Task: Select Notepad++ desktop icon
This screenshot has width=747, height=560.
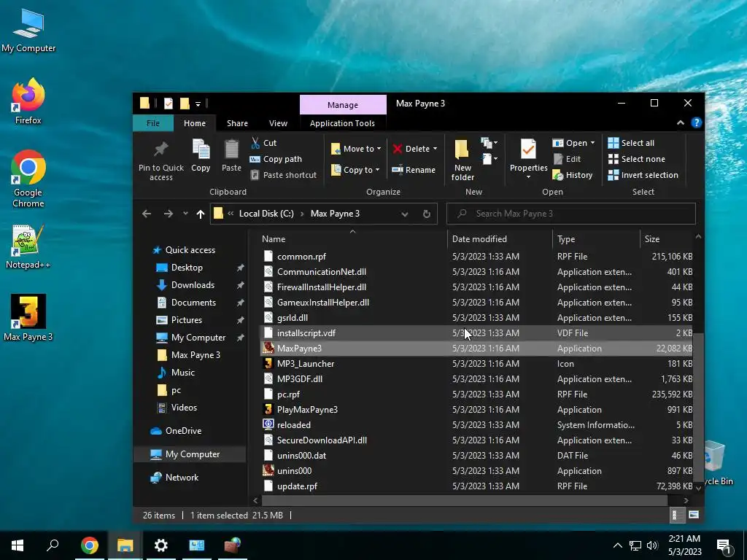Action: 28,246
